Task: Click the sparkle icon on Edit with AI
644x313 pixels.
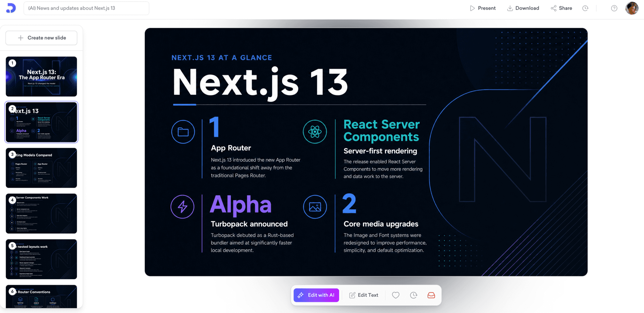Action: 301,295
